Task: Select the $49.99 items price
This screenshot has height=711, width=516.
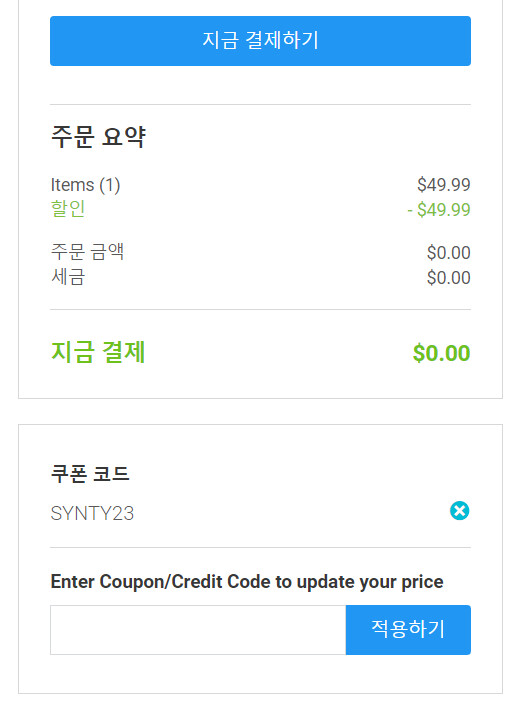Action: [x=444, y=185]
